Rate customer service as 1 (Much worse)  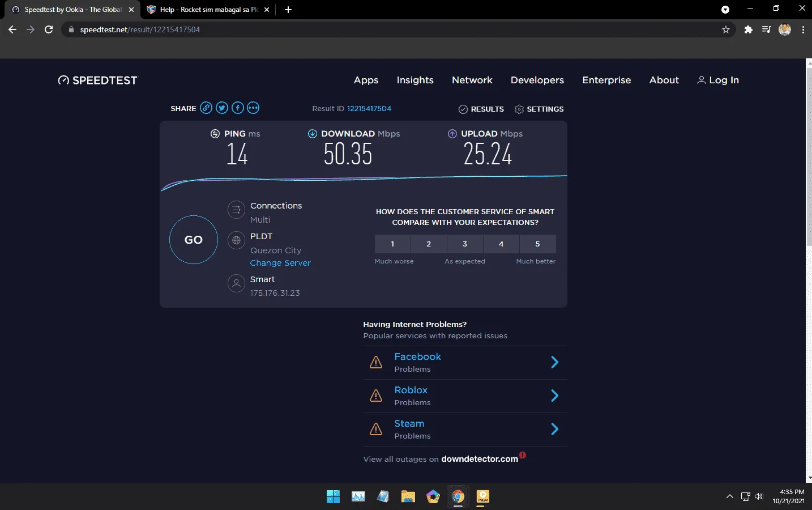[x=392, y=244]
